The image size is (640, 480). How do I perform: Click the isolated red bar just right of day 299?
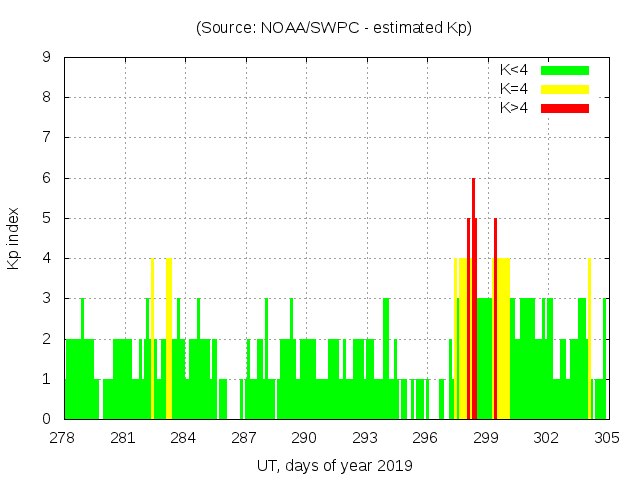click(495, 320)
